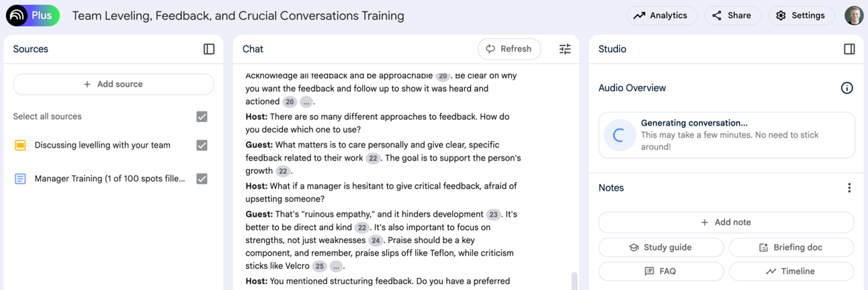Screen dimensions: 868x290
Task: Click the blue document source icon
Action: [x=20, y=179]
